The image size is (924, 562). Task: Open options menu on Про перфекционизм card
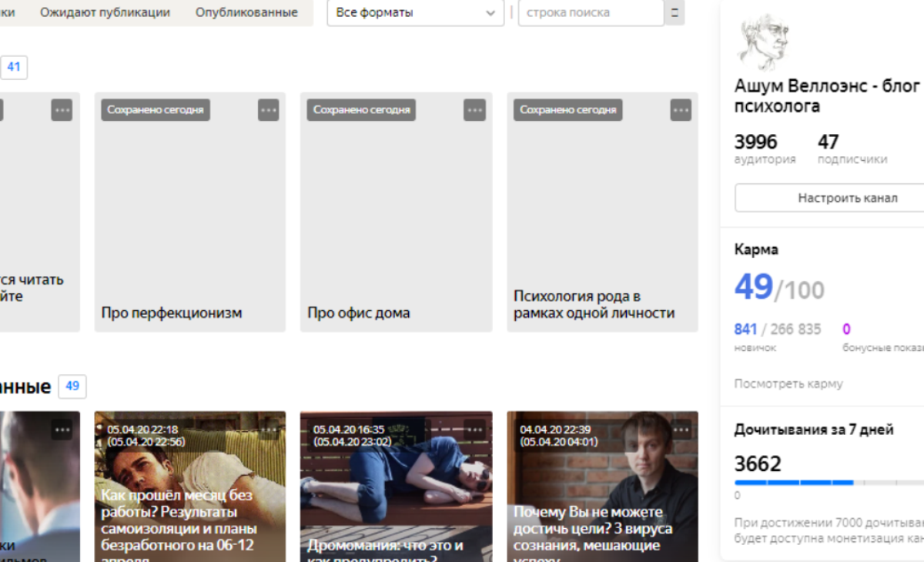coord(268,110)
